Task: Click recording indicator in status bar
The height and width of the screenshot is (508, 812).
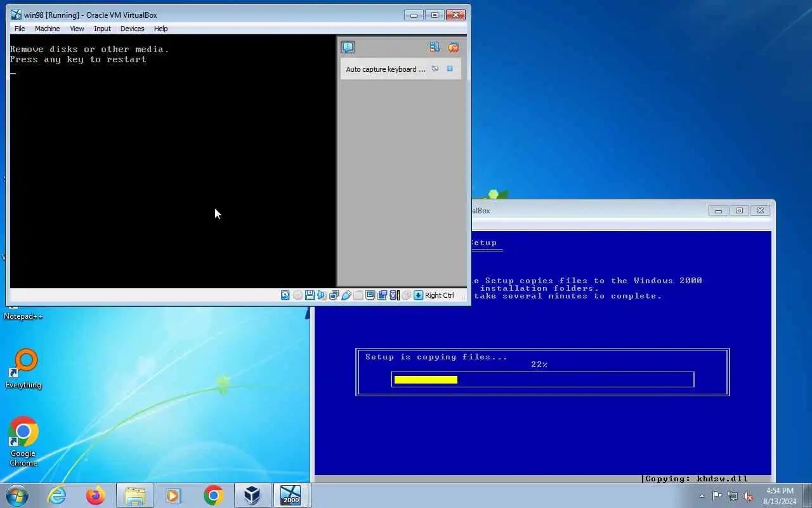Action: [x=382, y=295]
